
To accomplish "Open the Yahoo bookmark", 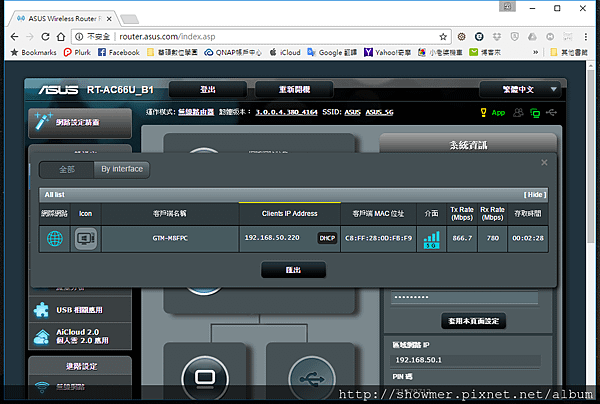I will 387,52.
